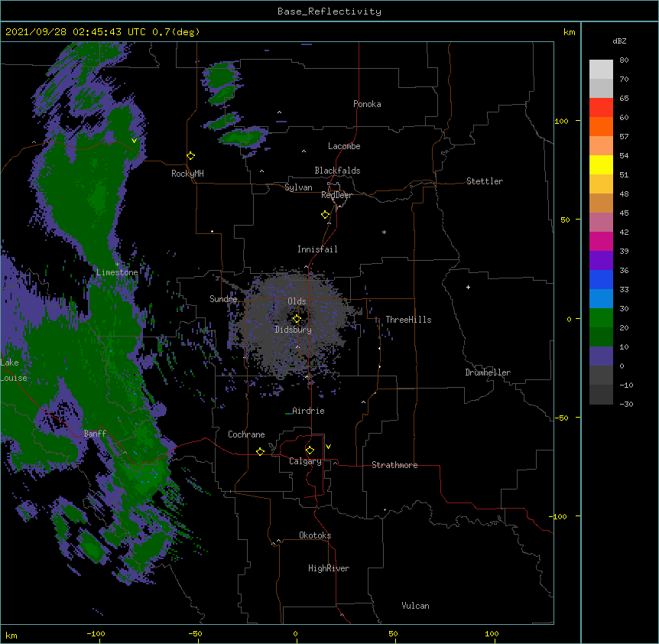Click the Banff town label
This screenshot has height=644, width=659.
[x=95, y=434]
